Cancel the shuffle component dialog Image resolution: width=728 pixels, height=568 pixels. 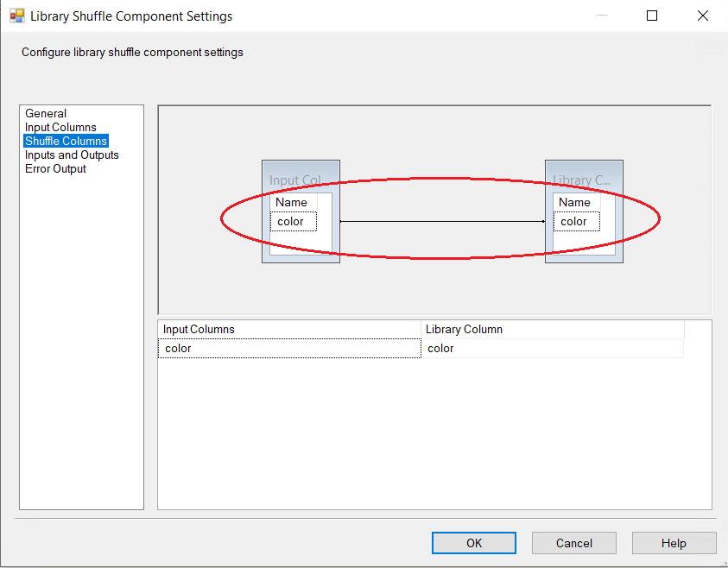tap(573, 543)
